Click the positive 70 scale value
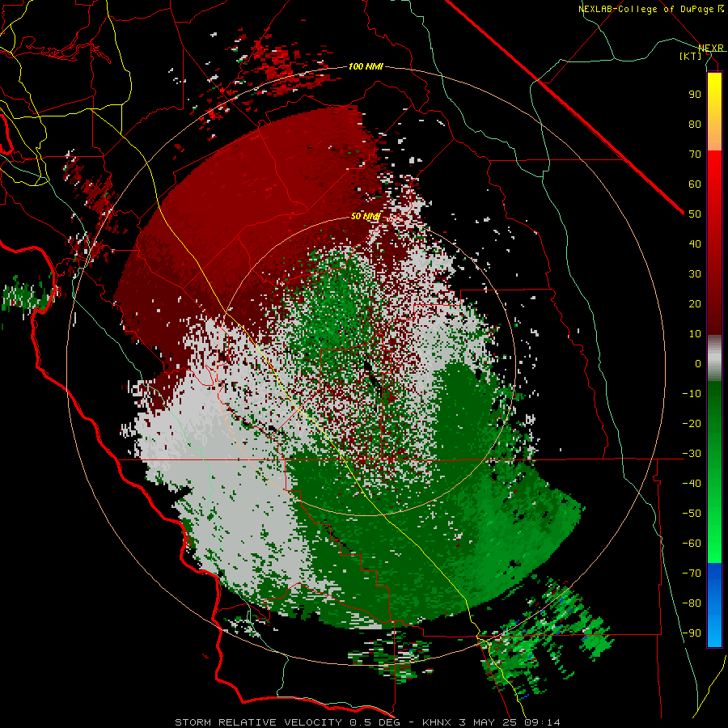The width and height of the screenshot is (728, 728). tap(695, 154)
